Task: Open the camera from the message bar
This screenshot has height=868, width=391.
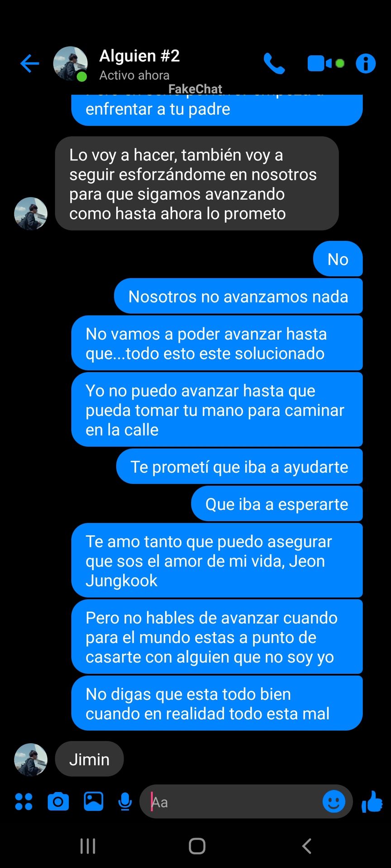Action: tap(58, 802)
